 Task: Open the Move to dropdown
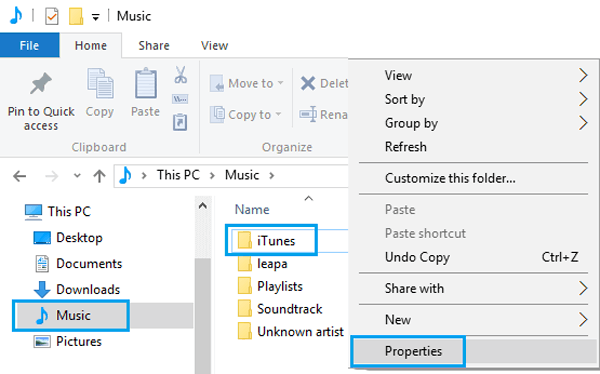click(x=246, y=83)
